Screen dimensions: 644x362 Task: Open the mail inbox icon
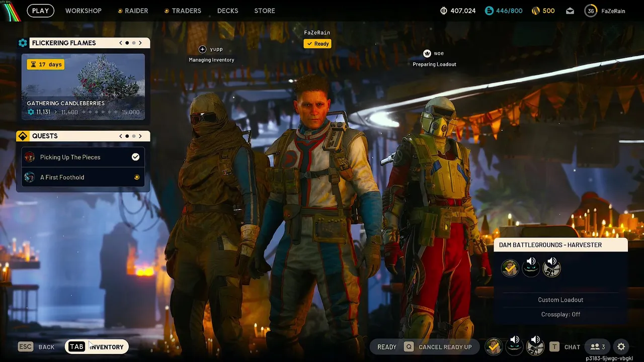pyautogui.click(x=570, y=11)
